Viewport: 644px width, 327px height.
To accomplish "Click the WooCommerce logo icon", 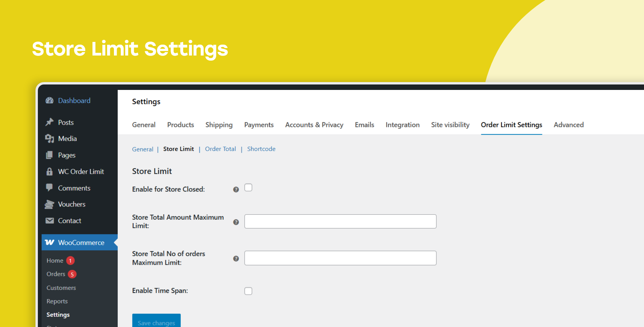I will click(x=49, y=242).
